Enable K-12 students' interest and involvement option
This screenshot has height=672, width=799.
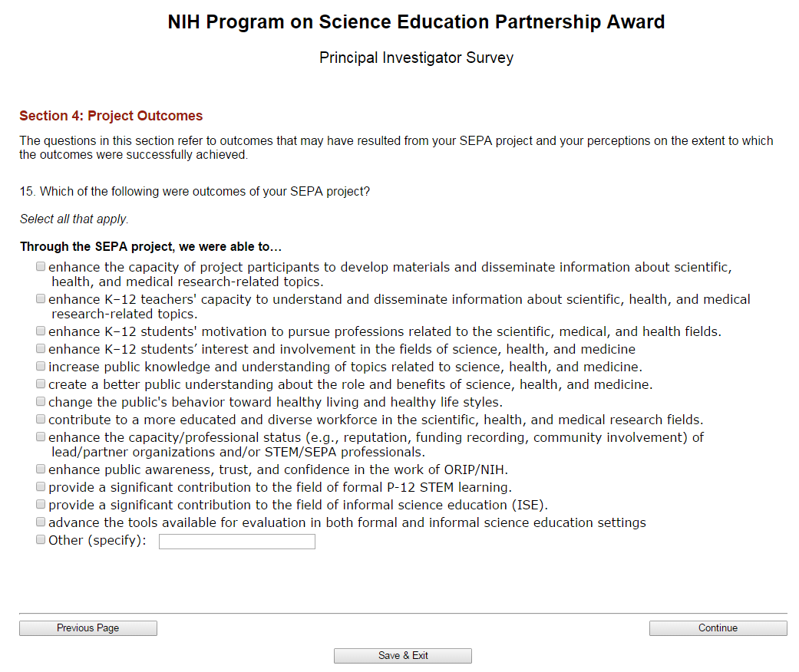tap(40, 349)
